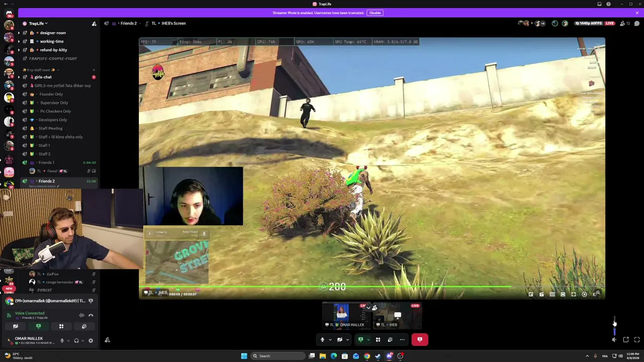Open the member list count icon
The image size is (644, 362).
click(x=624, y=23)
